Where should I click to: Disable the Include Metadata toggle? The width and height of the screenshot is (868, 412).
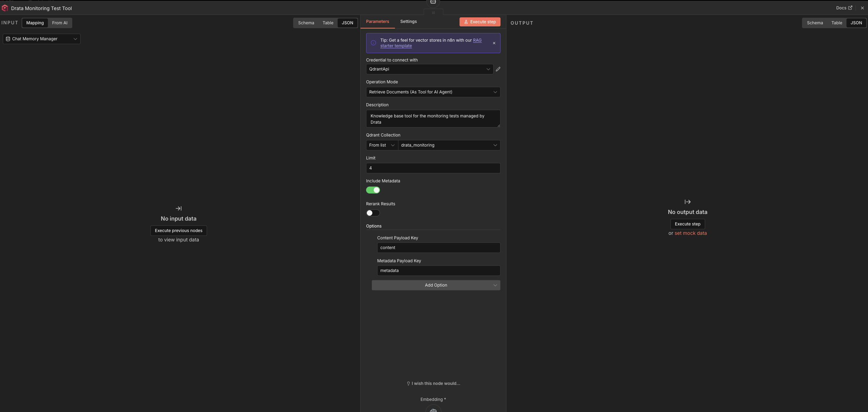pyautogui.click(x=373, y=190)
